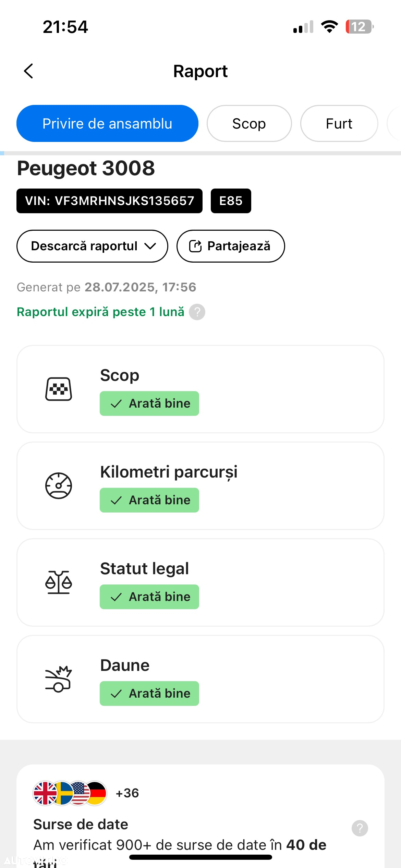The height and width of the screenshot is (868, 401).
Task: Open help icon for Surse de date
Action: pyautogui.click(x=360, y=828)
